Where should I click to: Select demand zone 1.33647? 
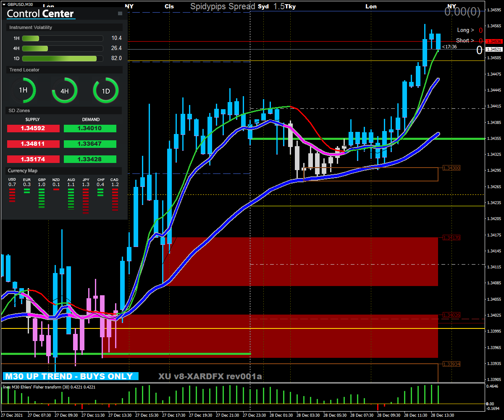coord(90,144)
